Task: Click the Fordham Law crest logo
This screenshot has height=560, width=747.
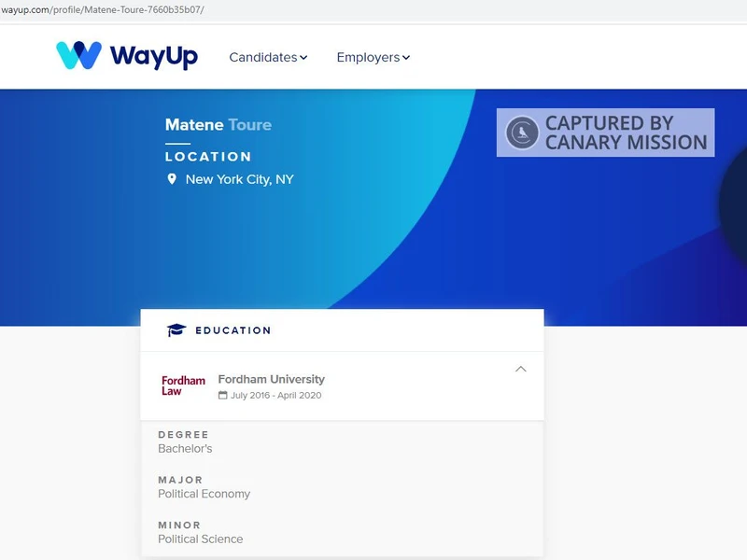Action: pos(181,385)
